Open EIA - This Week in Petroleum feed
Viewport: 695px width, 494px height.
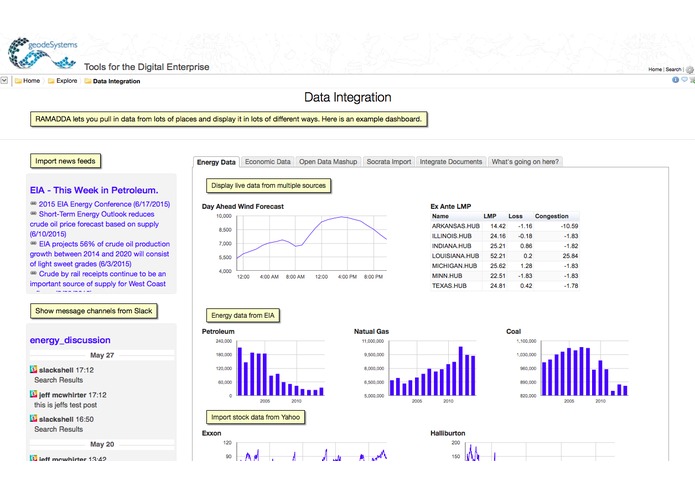point(94,190)
